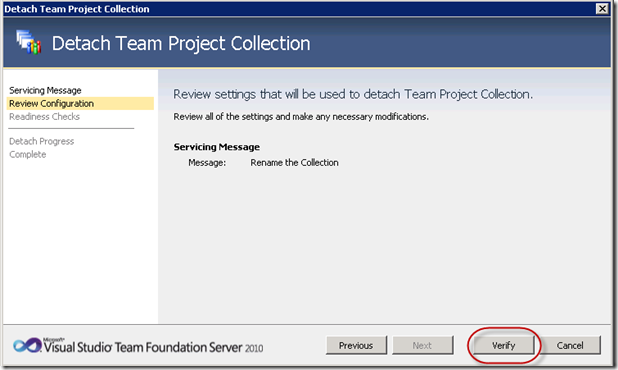Click the Verify button

[503, 345]
